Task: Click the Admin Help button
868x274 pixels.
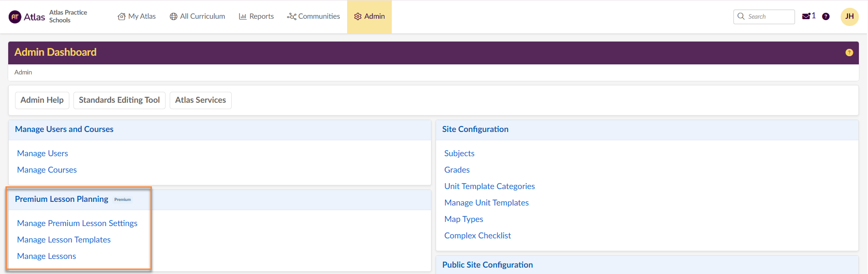Action: pyautogui.click(x=42, y=100)
